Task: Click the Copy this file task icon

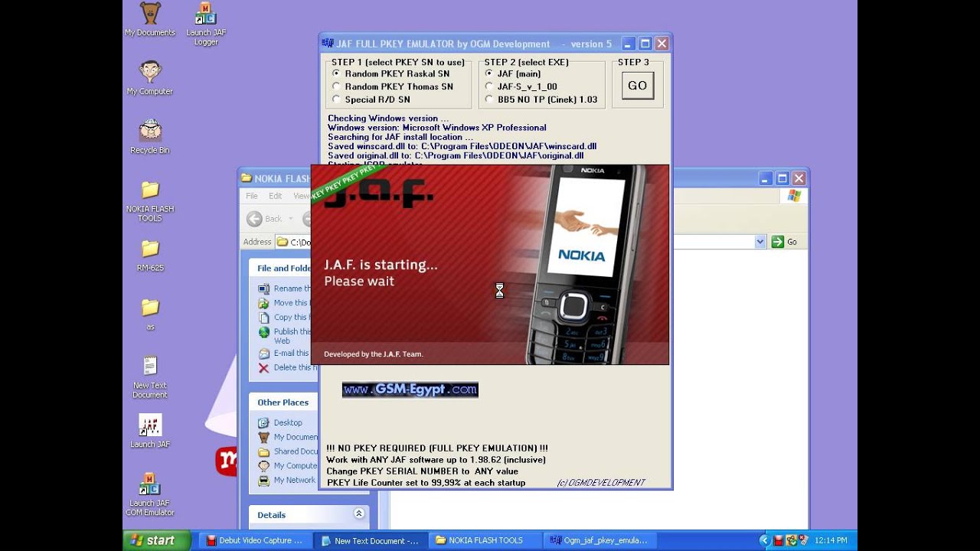Action: (263, 317)
